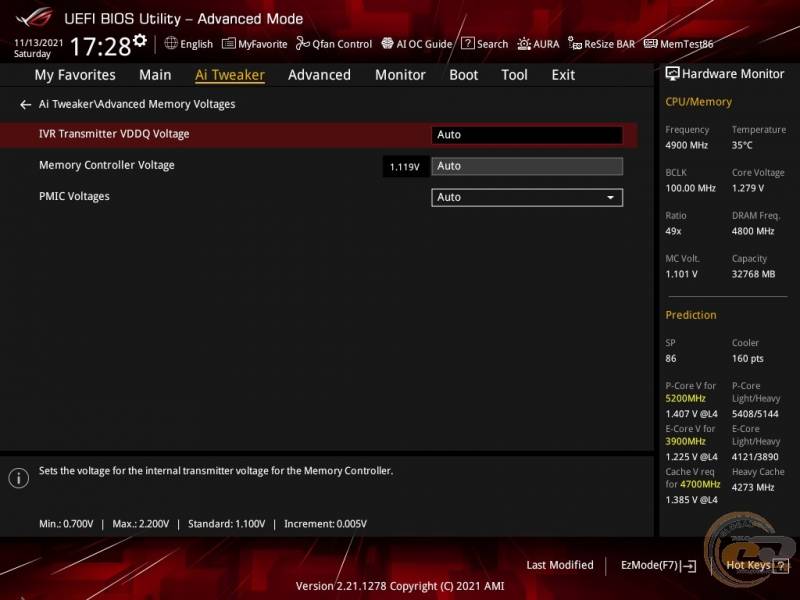Click the English language label
Screen dimensions: 800x600
196,44
